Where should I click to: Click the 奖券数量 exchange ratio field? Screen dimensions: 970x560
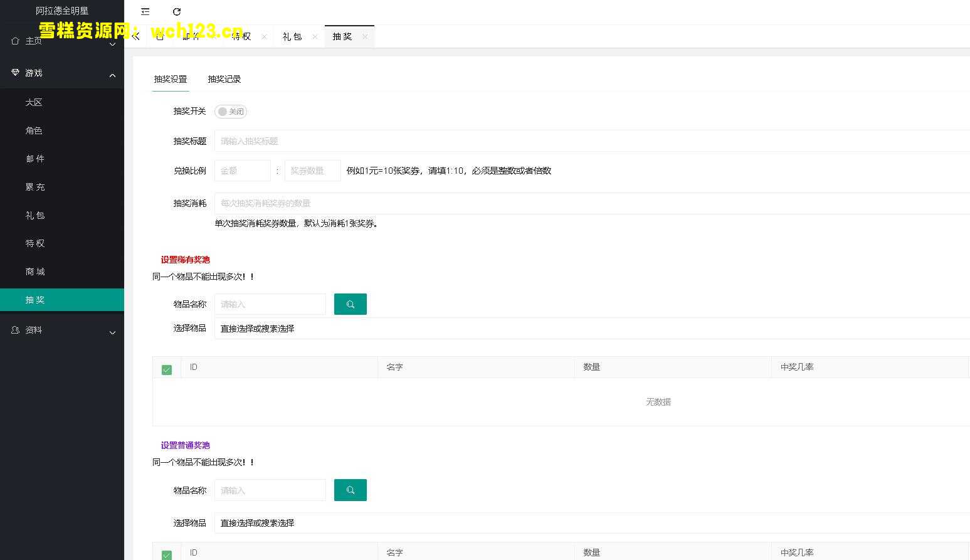313,171
